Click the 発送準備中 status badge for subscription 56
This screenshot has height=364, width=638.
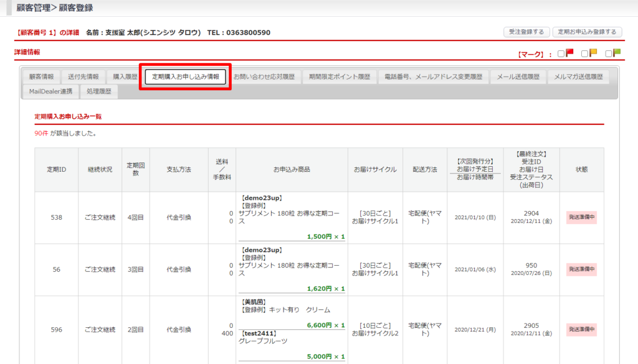[x=581, y=269]
